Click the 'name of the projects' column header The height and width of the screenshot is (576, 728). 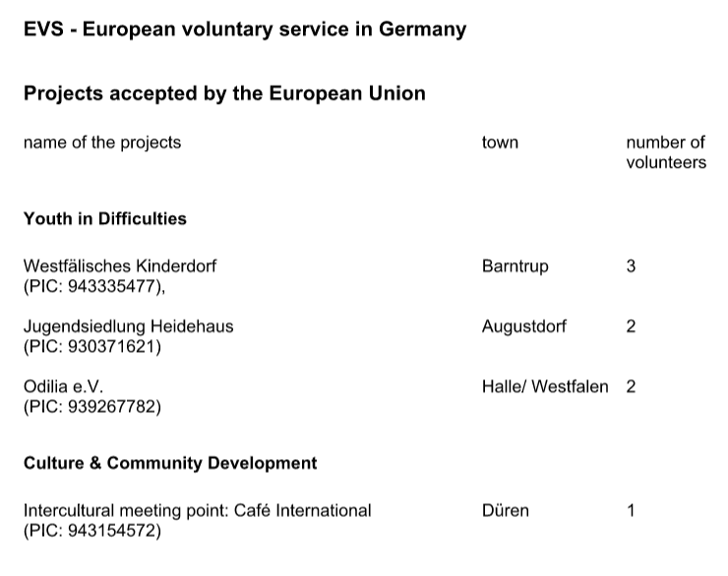pyautogui.click(x=102, y=143)
